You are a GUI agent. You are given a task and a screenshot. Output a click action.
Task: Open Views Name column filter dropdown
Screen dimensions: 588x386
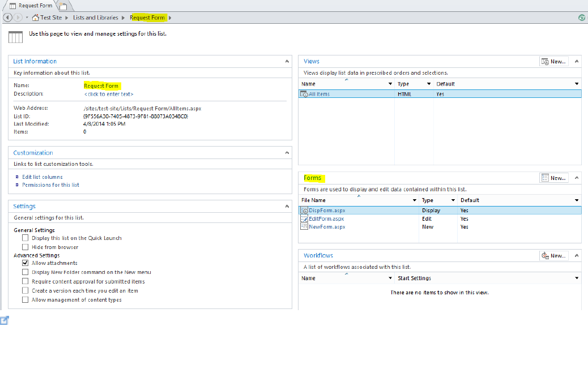coord(390,84)
